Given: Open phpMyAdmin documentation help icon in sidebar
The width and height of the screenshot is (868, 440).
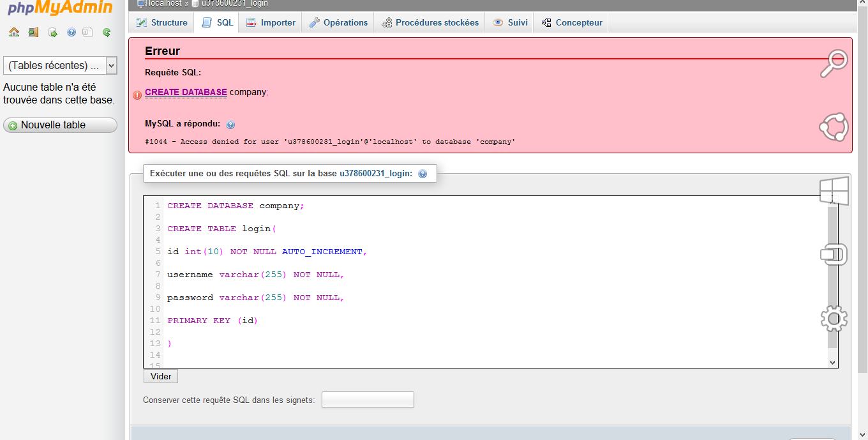Looking at the screenshot, I should coord(71,32).
